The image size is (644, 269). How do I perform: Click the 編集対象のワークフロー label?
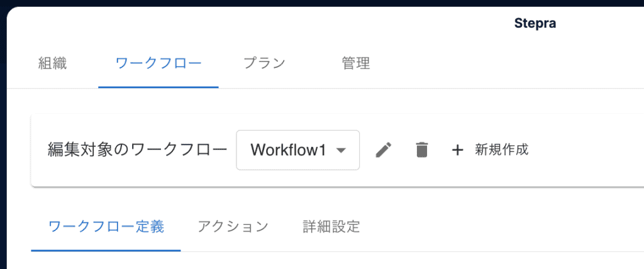(x=137, y=150)
